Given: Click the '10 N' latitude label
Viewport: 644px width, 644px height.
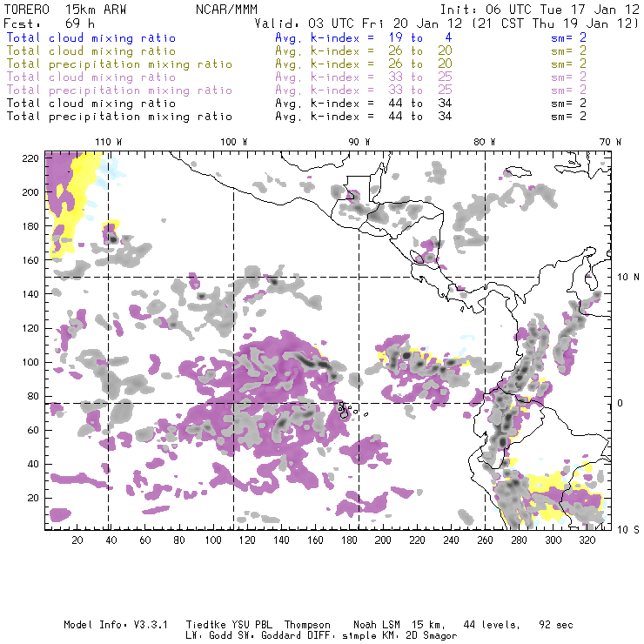Looking at the screenshot, I should pos(628,278).
